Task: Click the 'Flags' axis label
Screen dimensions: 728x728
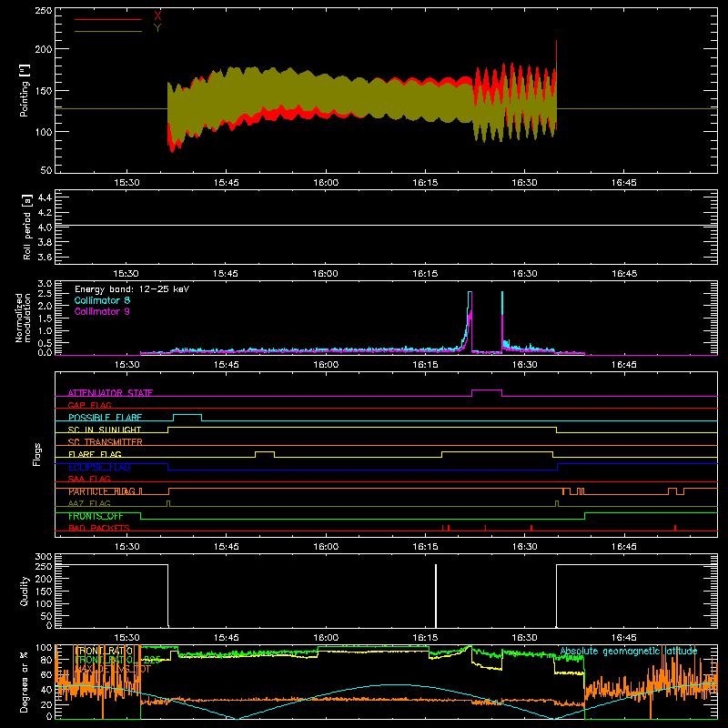Action: pyautogui.click(x=36, y=454)
